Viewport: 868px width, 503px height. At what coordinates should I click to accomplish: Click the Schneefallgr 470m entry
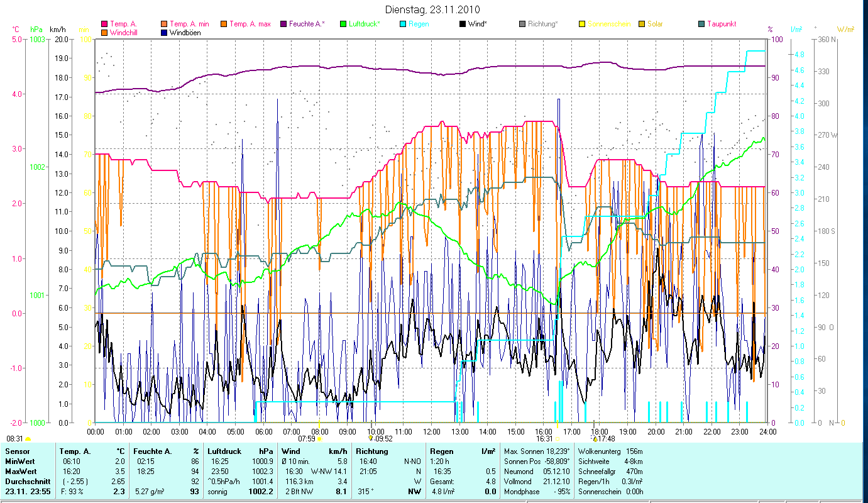click(x=611, y=472)
